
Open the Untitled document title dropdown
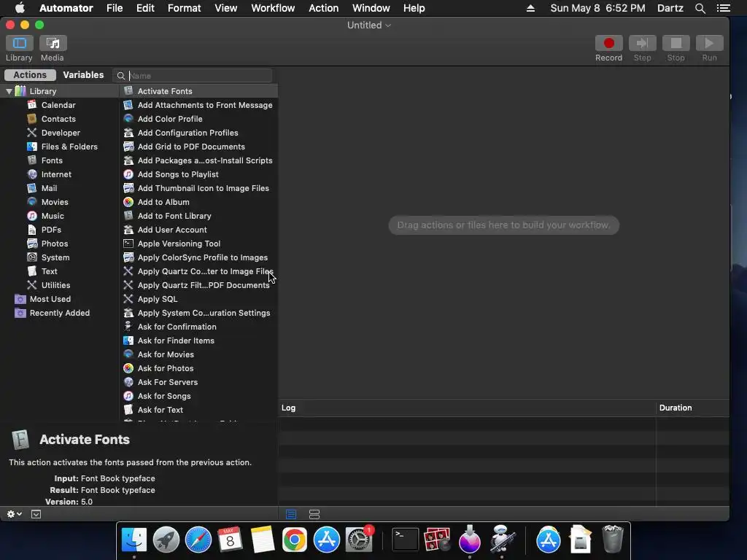pos(368,25)
